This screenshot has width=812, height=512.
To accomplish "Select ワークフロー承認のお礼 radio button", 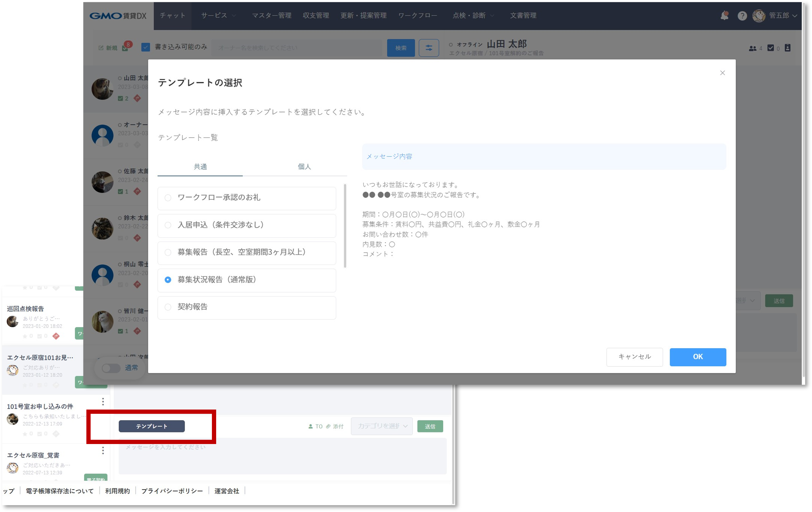I will point(168,198).
